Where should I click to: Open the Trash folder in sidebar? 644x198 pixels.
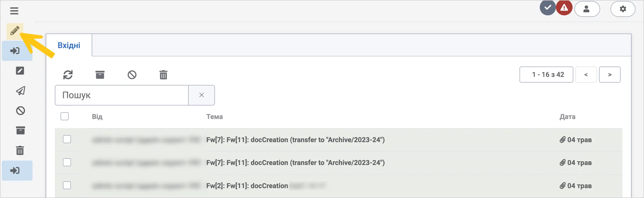[x=20, y=150]
